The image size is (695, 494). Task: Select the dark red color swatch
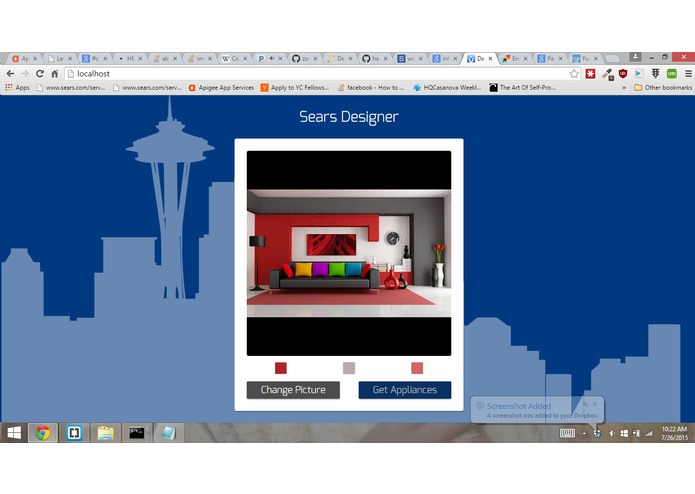click(x=281, y=368)
